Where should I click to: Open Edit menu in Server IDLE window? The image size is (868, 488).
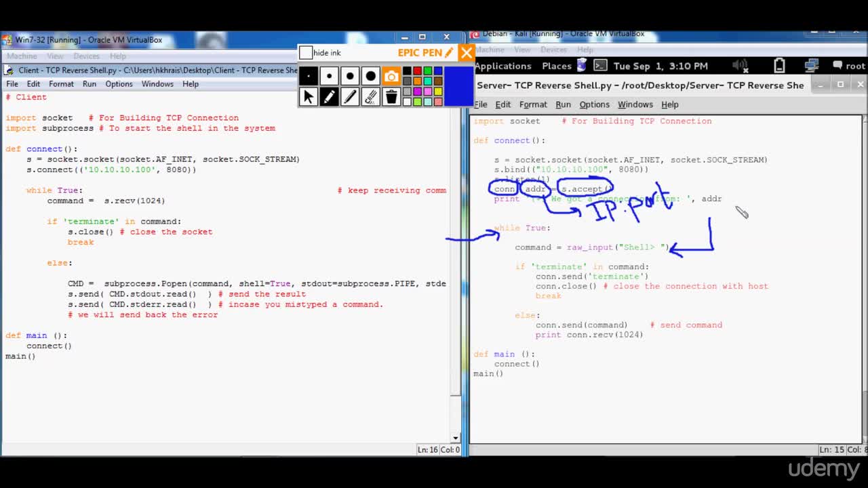click(502, 104)
